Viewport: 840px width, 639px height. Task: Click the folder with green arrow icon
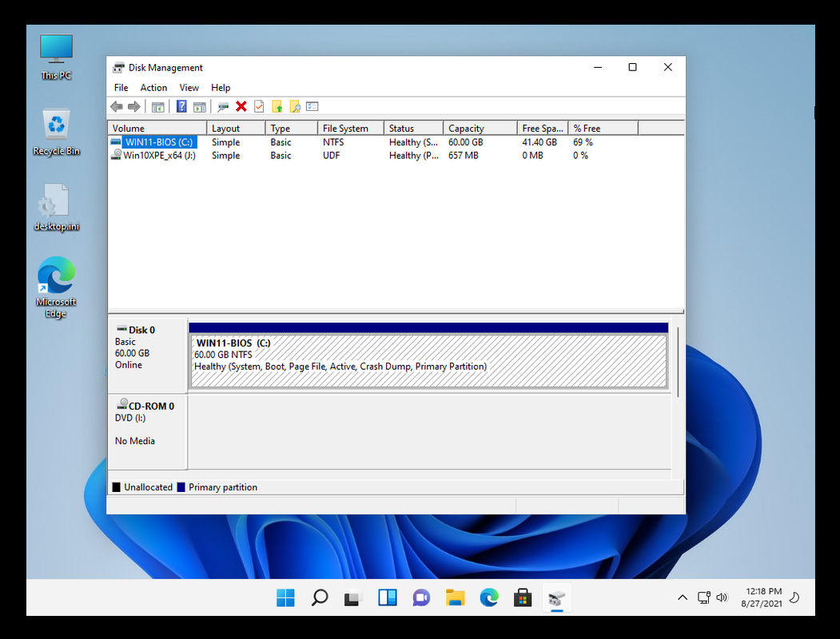pyautogui.click(x=277, y=106)
